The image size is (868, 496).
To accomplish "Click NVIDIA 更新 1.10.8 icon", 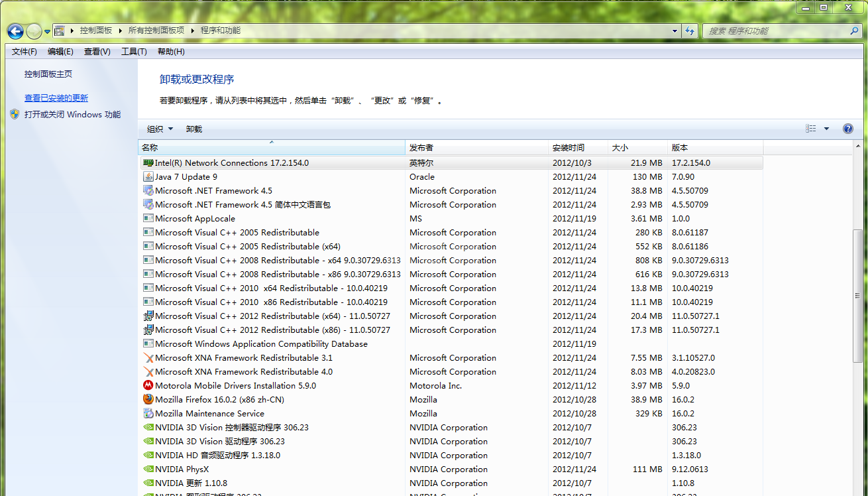I will 148,483.
